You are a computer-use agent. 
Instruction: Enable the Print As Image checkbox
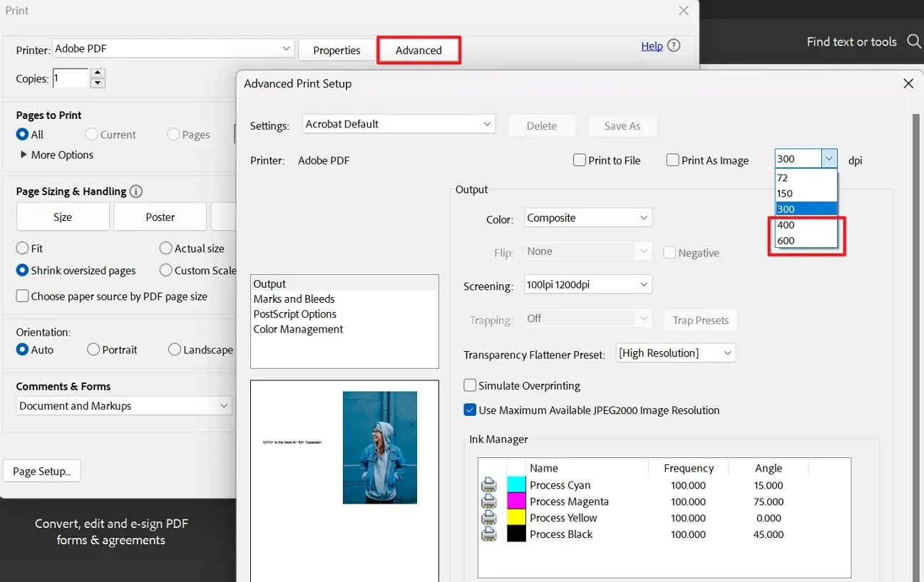[672, 160]
